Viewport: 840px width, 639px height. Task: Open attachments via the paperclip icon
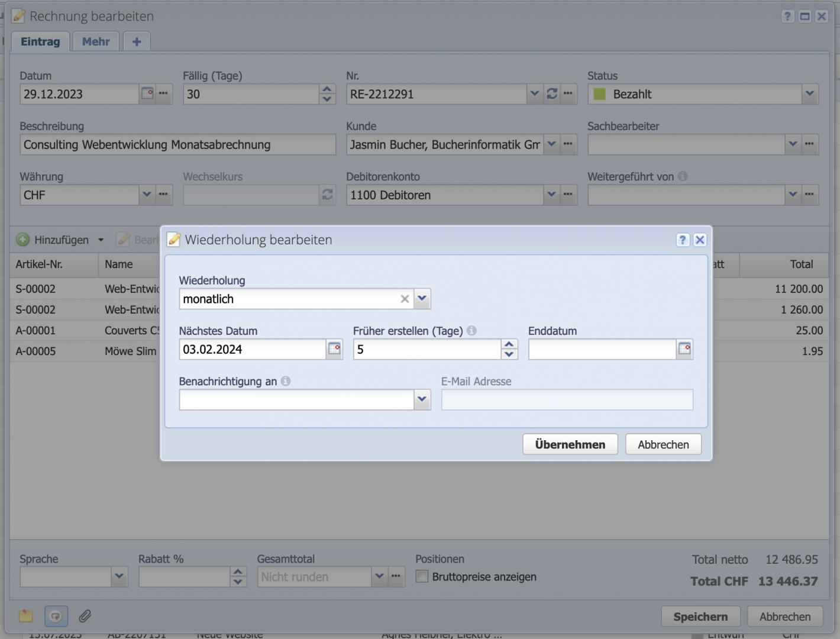click(x=85, y=616)
